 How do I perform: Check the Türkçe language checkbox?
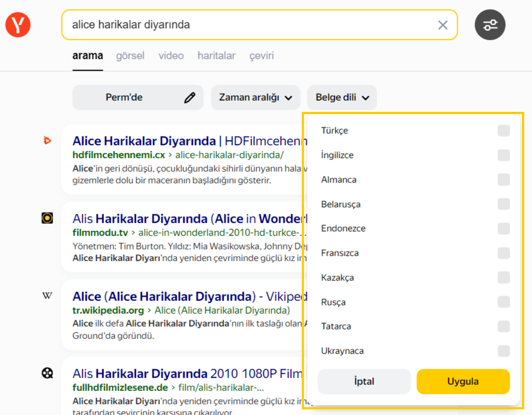503,131
